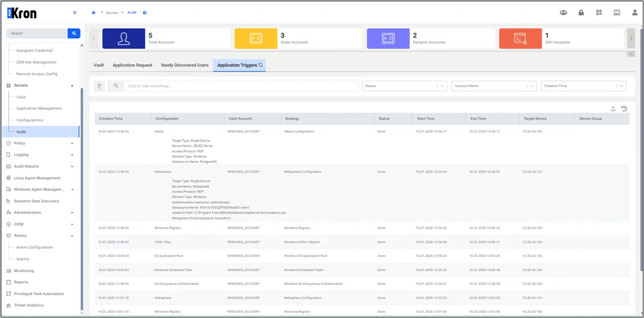
Task: Expand the Logging sidebar section
Action: pos(72,155)
